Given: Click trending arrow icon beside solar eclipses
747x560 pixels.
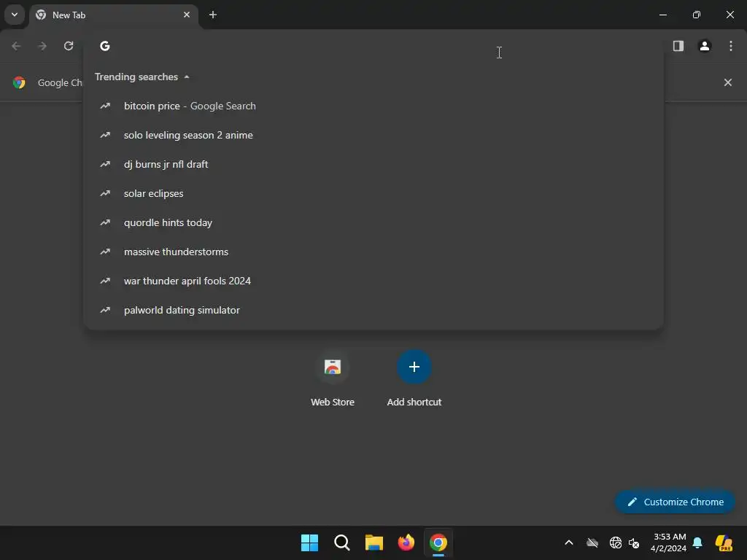Looking at the screenshot, I should [x=105, y=193].
